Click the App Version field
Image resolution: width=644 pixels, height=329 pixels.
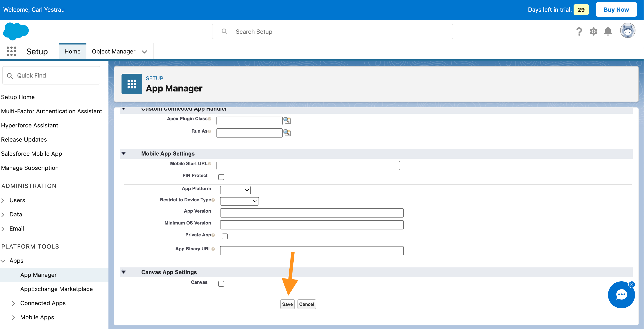tap(311, 213)
